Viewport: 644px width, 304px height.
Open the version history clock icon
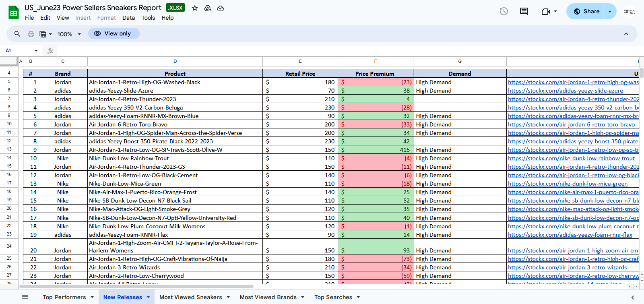point(504,11)
